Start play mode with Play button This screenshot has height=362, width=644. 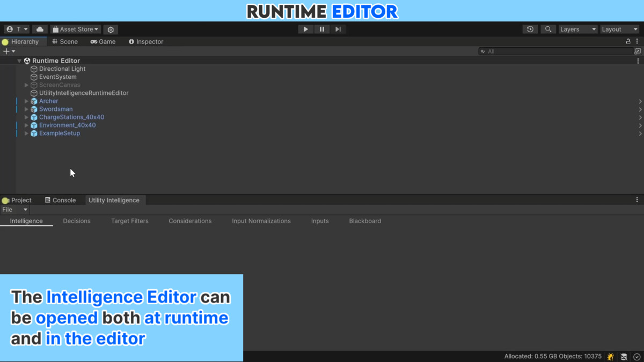coord(305,29)
